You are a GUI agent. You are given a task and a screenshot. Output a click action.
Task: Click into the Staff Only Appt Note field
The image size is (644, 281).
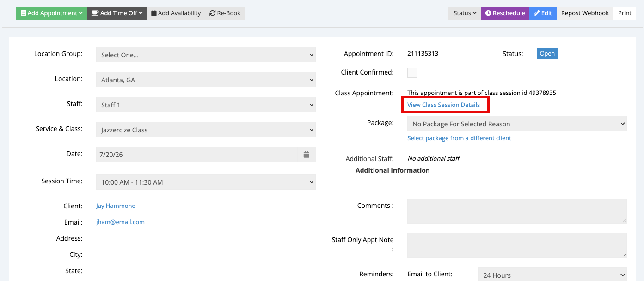tap(517, 245)
